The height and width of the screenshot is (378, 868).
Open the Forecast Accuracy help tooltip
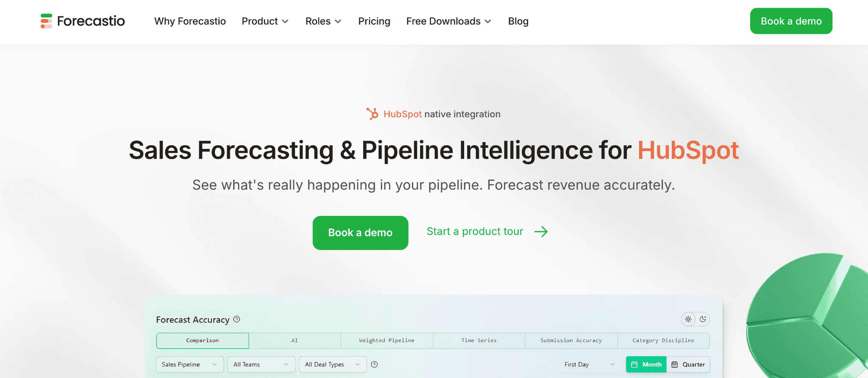coord(237,320)
